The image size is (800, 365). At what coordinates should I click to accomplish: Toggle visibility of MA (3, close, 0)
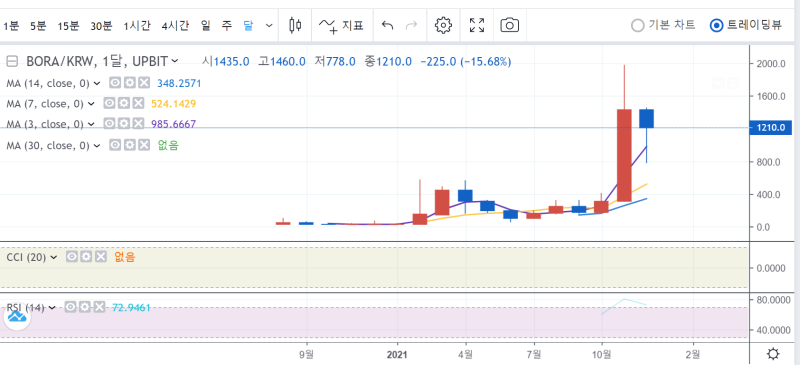[110, 124]
